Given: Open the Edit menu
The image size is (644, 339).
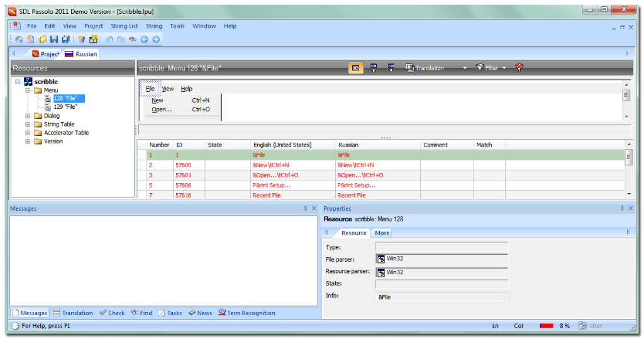Looking at the screenshot, I should (50, 26).
